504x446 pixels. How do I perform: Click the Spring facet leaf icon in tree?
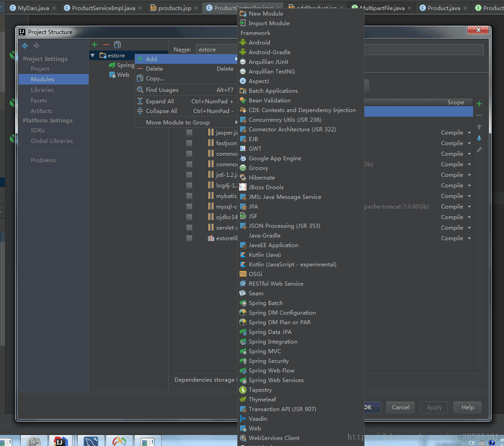coord(112,65)
